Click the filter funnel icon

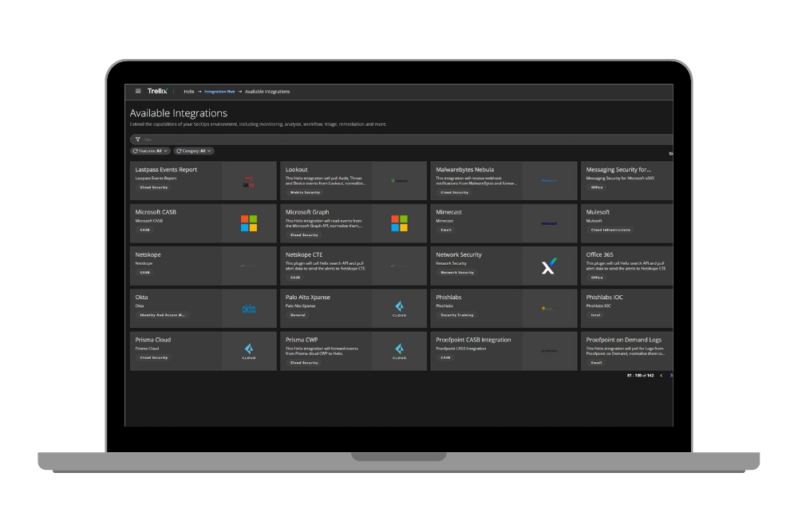pyautogui.click(x=137, y=140)
